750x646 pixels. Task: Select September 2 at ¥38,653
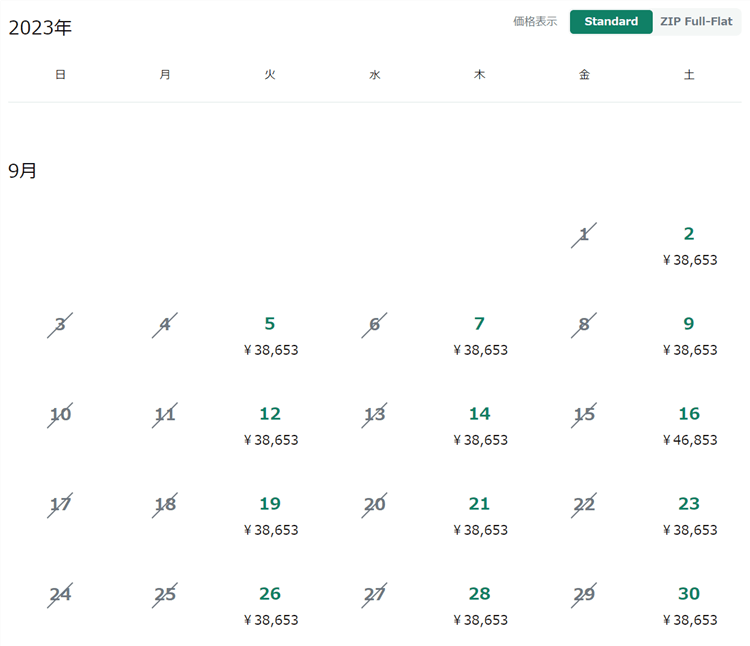point(689,245)
